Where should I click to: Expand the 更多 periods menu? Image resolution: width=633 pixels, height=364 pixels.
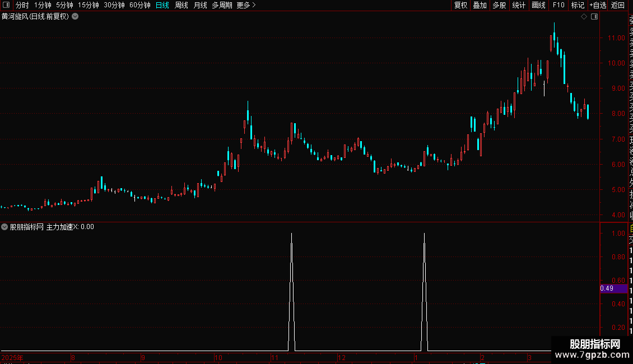[x=246, y=5]
